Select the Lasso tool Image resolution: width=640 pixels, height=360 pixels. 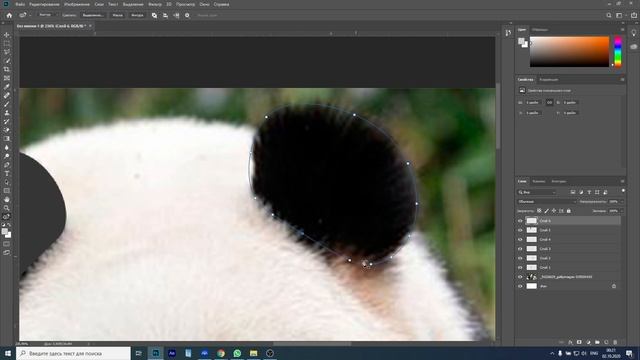click(x=7, y=52)
